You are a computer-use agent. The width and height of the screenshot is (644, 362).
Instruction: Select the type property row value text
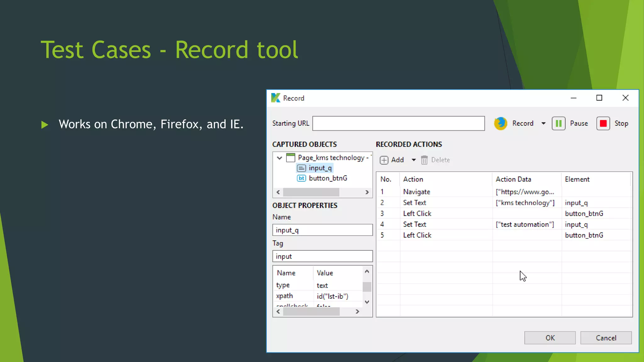point(322,285)
